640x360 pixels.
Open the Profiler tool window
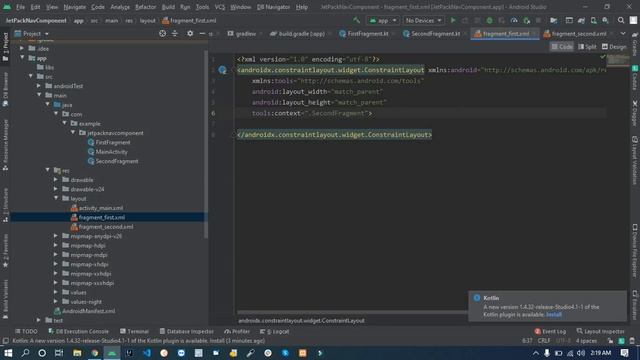[238, 331]
